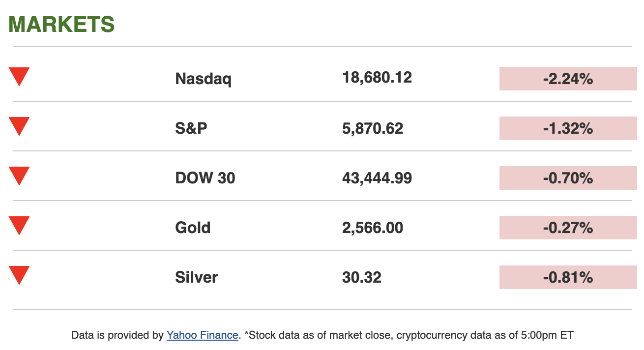Click the Nasdaq -2.24% change badge

click(568, 79)
